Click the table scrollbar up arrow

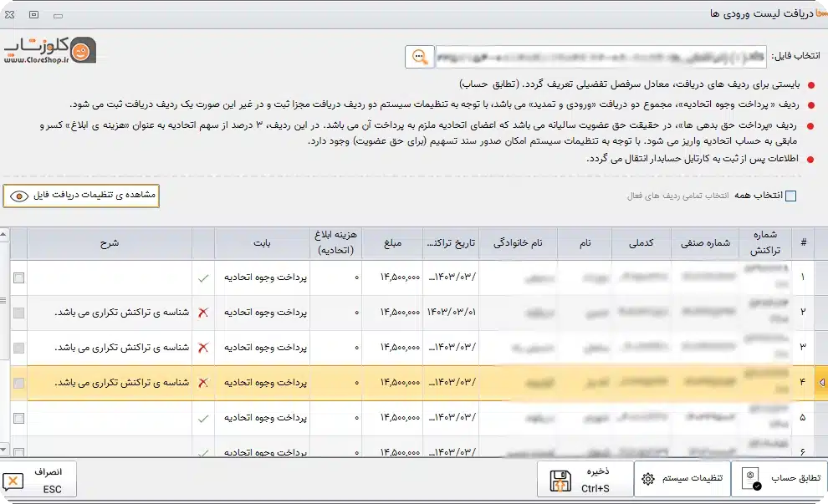click(3, 234)
